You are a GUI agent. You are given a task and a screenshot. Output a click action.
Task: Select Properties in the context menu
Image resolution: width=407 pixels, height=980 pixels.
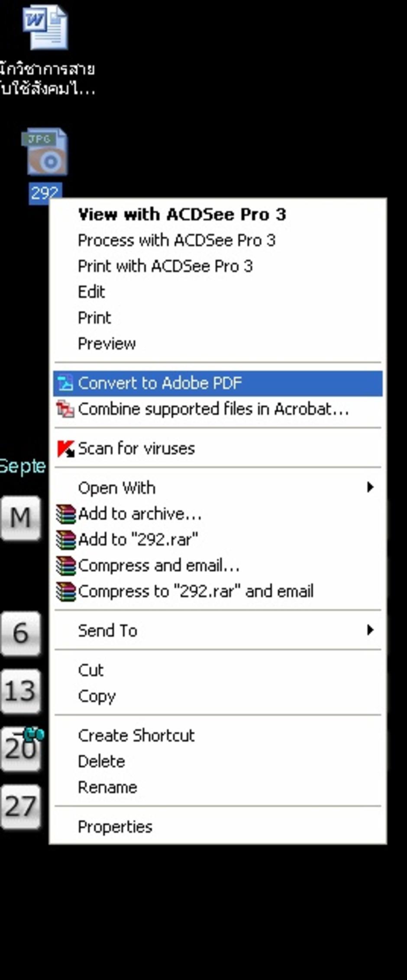click(115, 827)
